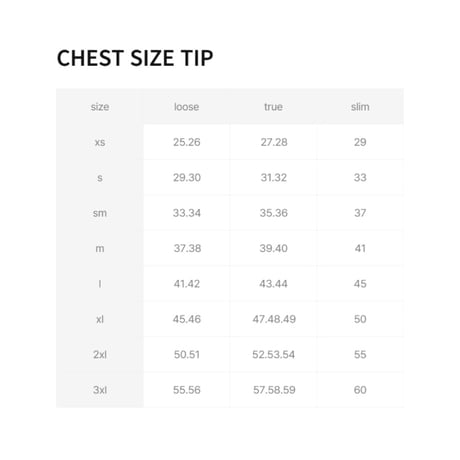Image resolution: width=460 pixels, height=460 pixels.
Task: Select the slim column header
Action: (360, 107)
